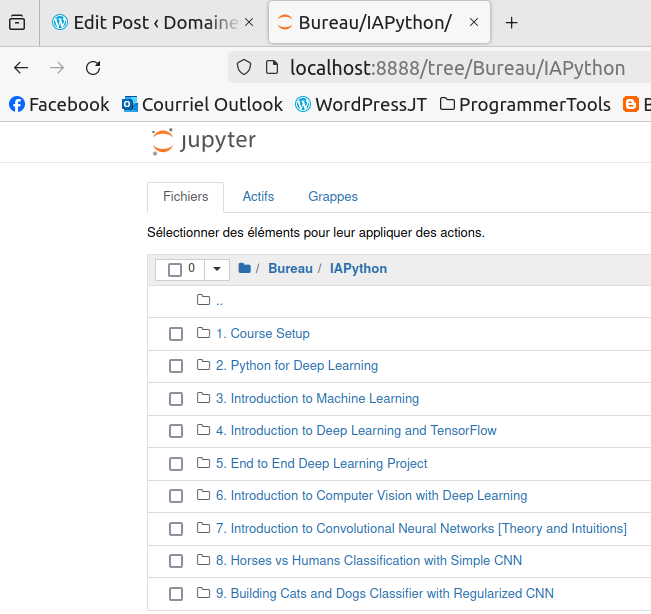Expand the selection dropdown arrow in the header
The height and width of the screenshot is (614, 651).
tap(217, 270)
